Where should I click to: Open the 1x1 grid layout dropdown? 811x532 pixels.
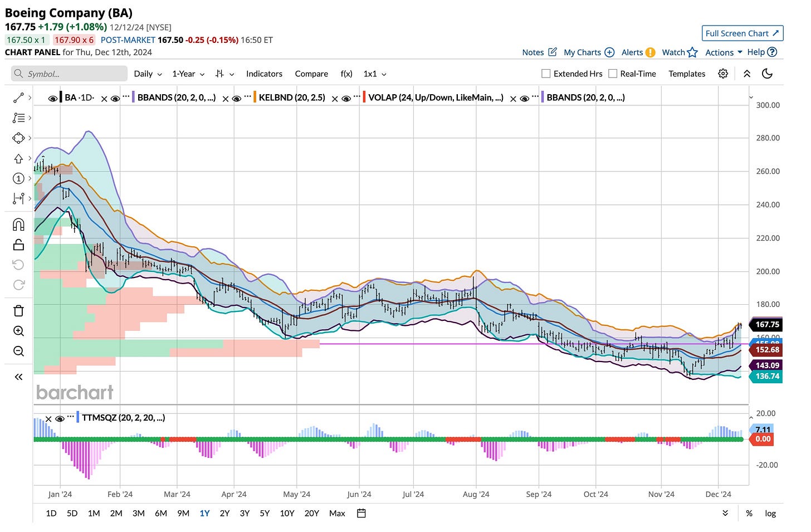point(375,74)
